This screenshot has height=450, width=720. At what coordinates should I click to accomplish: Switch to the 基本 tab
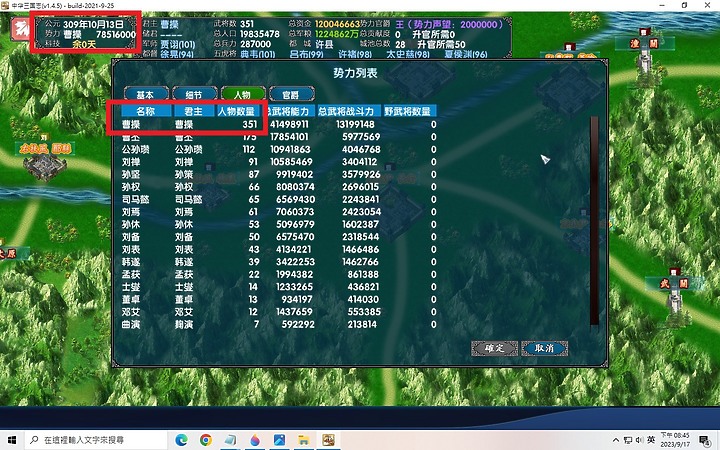[146, 94]
